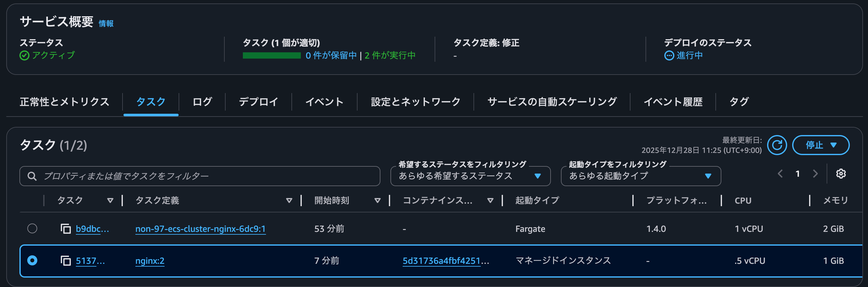Image resolution: width=868 pixels, height=287 pixels.
Task: Open the table settings gear
Action: click(841, 174)
